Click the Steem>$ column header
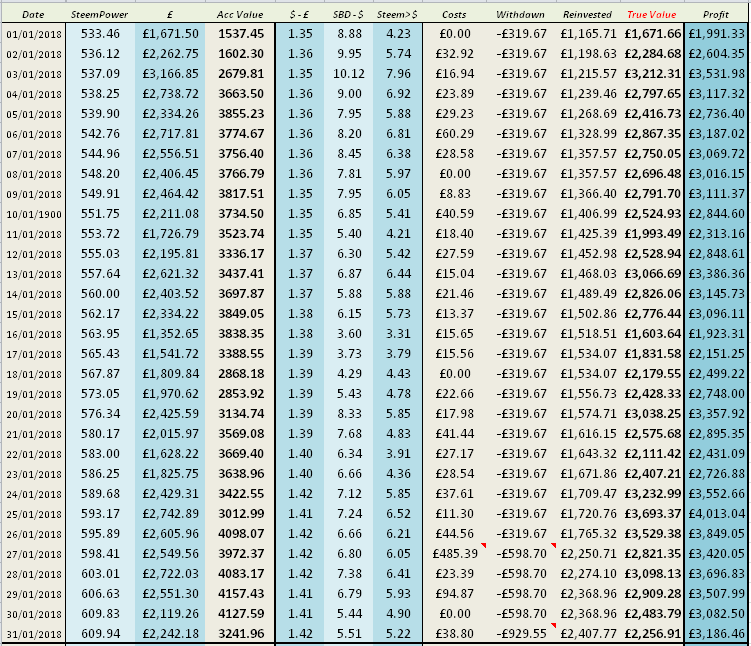This screenshot has height=646, width=751. tap(397, 15)
